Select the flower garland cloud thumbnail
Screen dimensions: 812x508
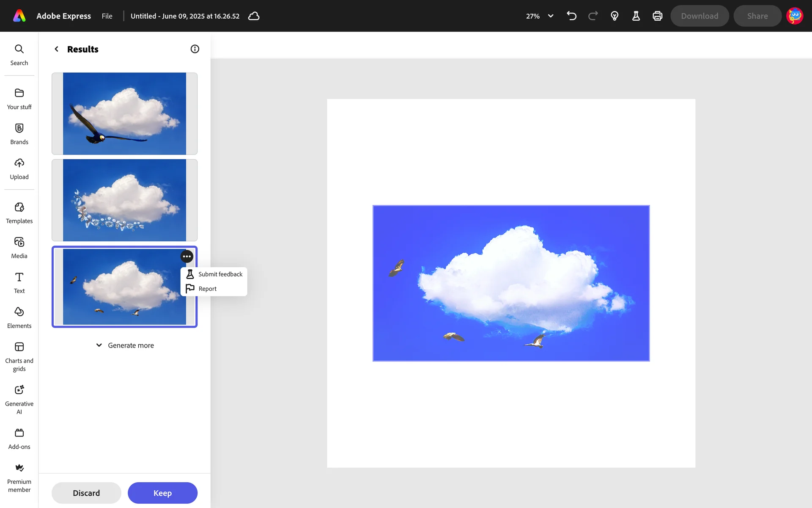point(124,200)
